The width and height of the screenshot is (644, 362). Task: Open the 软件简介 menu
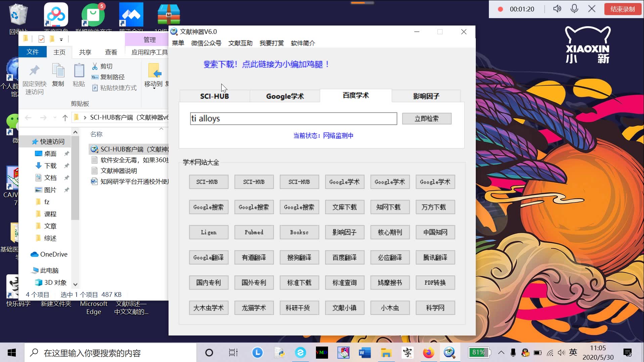(x=303, y=43)
